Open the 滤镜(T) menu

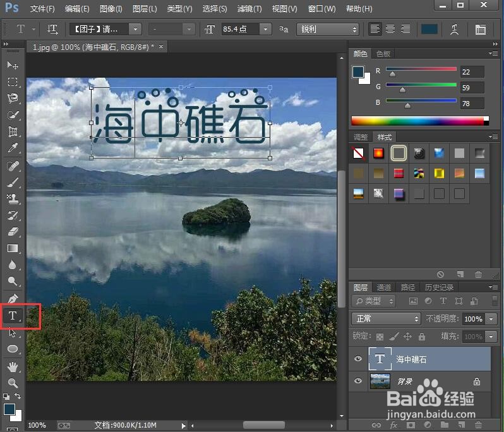click(x=249, y=9)
